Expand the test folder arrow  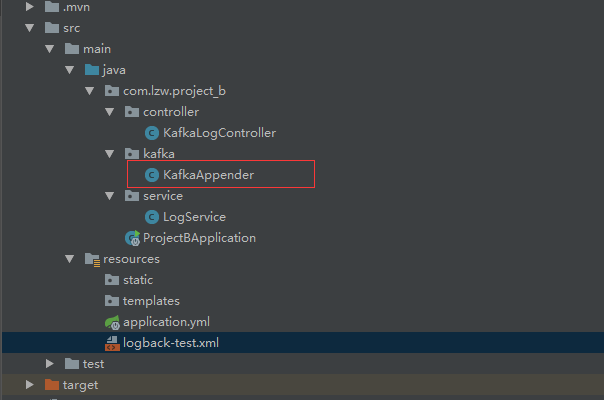[50, 363]
